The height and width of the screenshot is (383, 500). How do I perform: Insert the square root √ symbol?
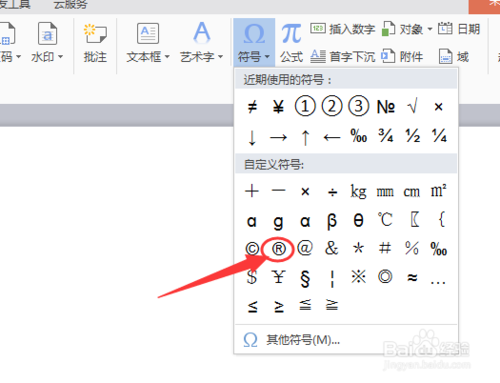(x=412, y=107)
